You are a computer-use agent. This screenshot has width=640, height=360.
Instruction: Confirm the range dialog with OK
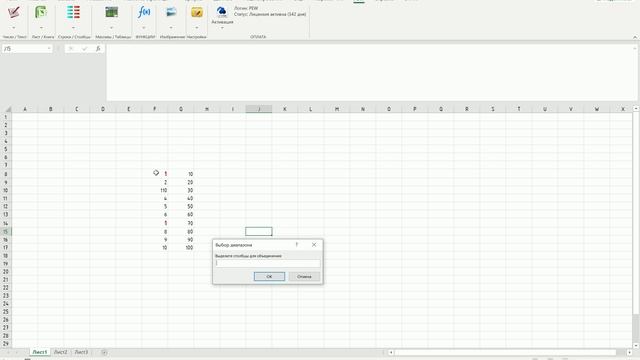coord(269,277)
